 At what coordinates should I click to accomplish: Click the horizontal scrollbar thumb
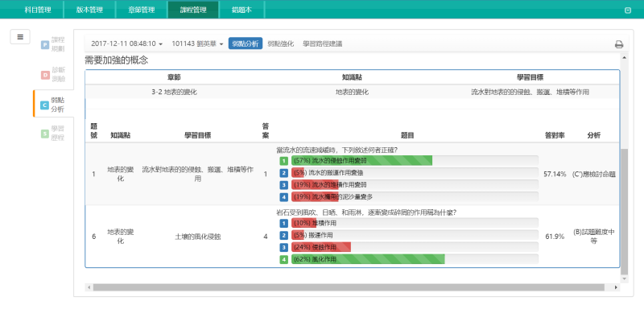point(349,287)
